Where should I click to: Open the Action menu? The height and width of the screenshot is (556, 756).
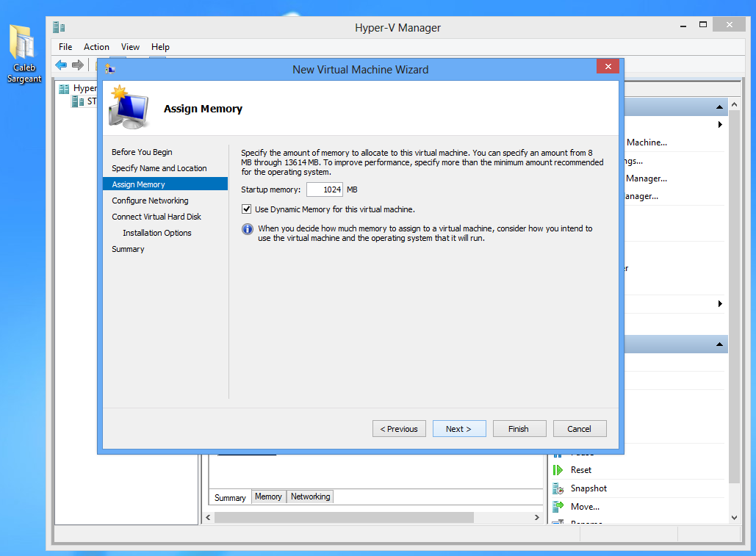[96, 47]
